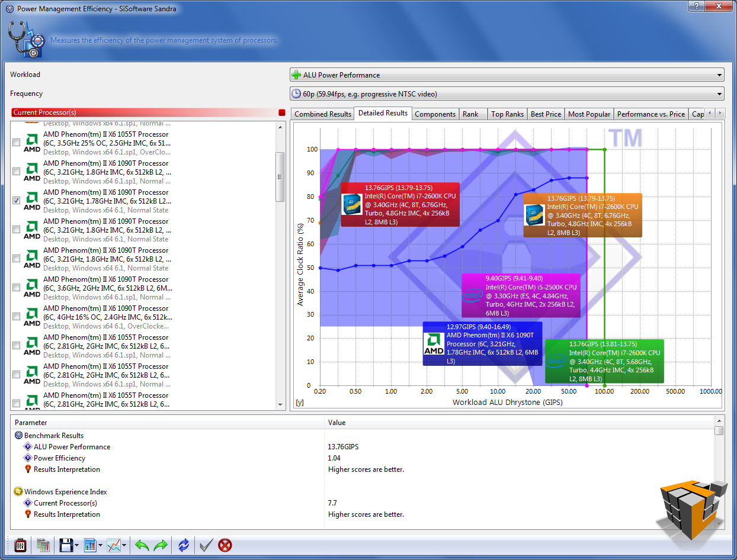Click the grey checkmark OK icon
The image size is (737, 560).
coord(206,545)
